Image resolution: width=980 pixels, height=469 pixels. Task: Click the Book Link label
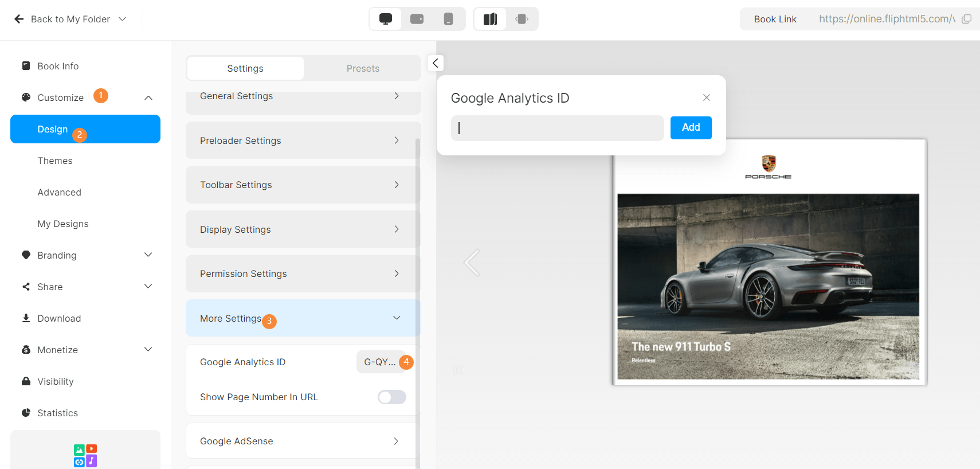775,19
